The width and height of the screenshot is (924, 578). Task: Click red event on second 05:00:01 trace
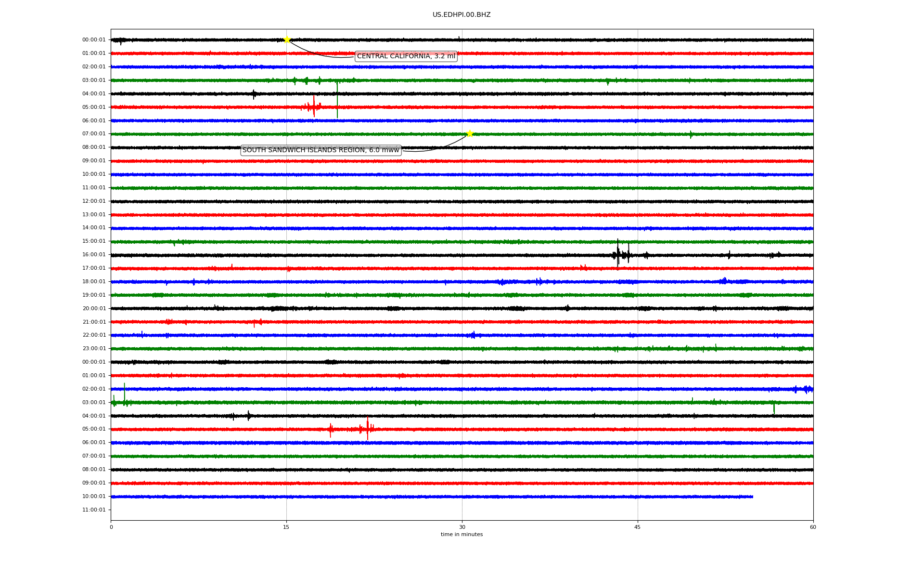(368, 429)
